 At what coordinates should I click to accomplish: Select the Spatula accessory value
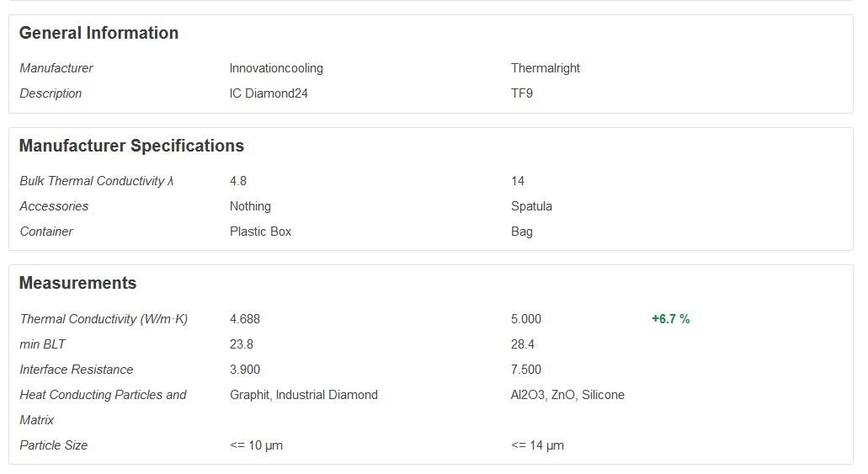click(531, 206)
